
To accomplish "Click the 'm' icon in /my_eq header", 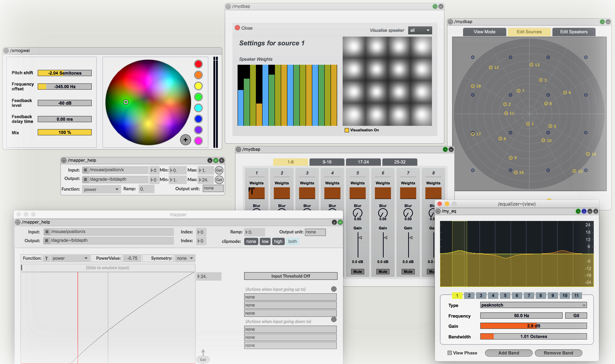I will (590, 211).
